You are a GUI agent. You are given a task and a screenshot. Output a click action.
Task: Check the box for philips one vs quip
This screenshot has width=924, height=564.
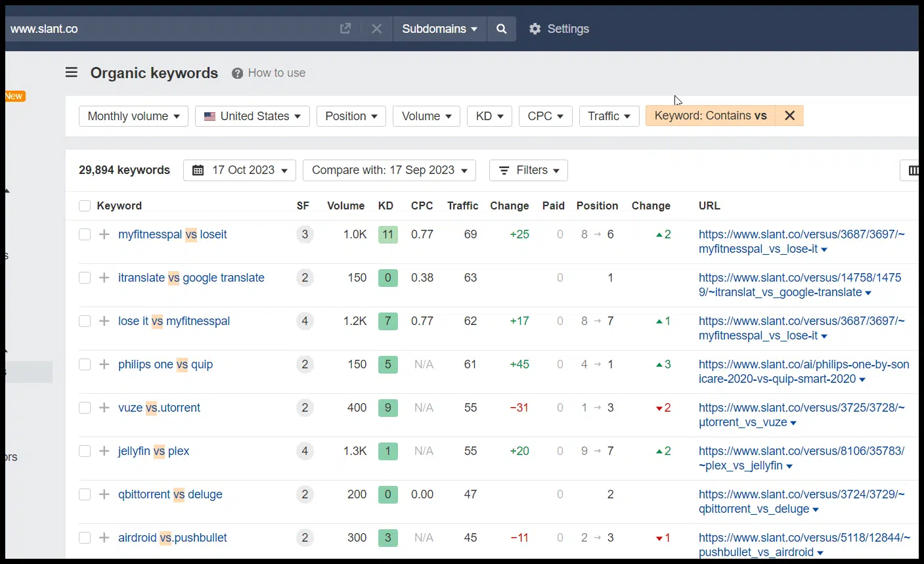[x=85, y=364]
